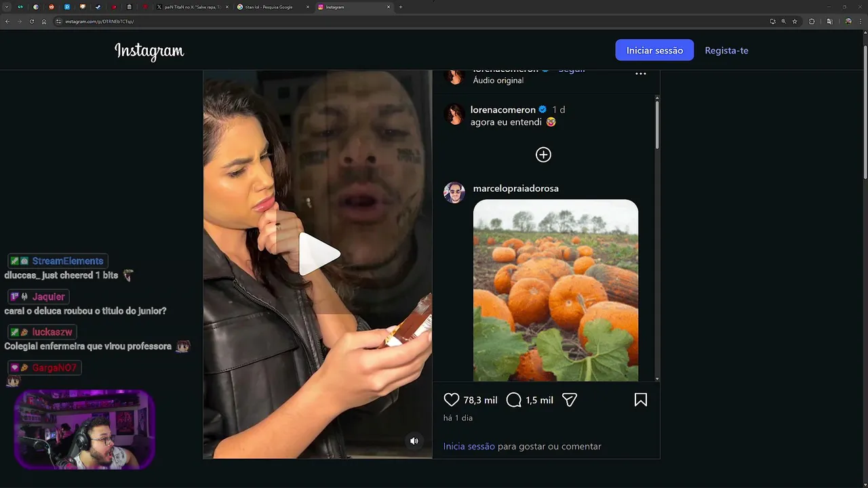Image resolution: width=868 pixels, height=488 pixels.
Task: Close the titan lol Google tab
Action: coord(308,7)
